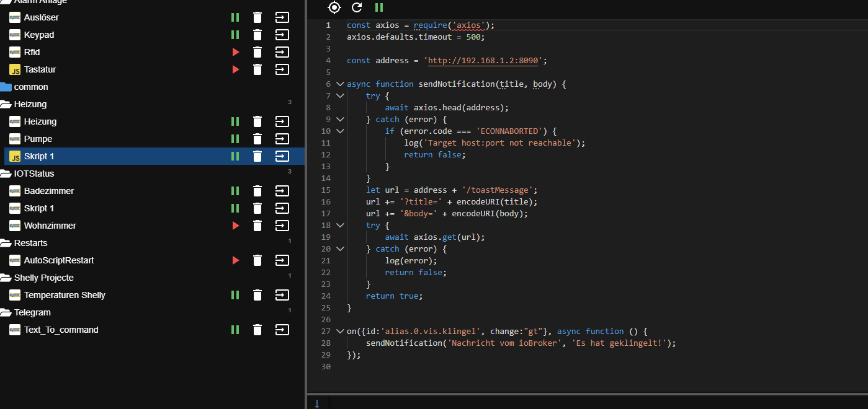
Task: Expand the common folder
Action: click(x=6, y=87)
